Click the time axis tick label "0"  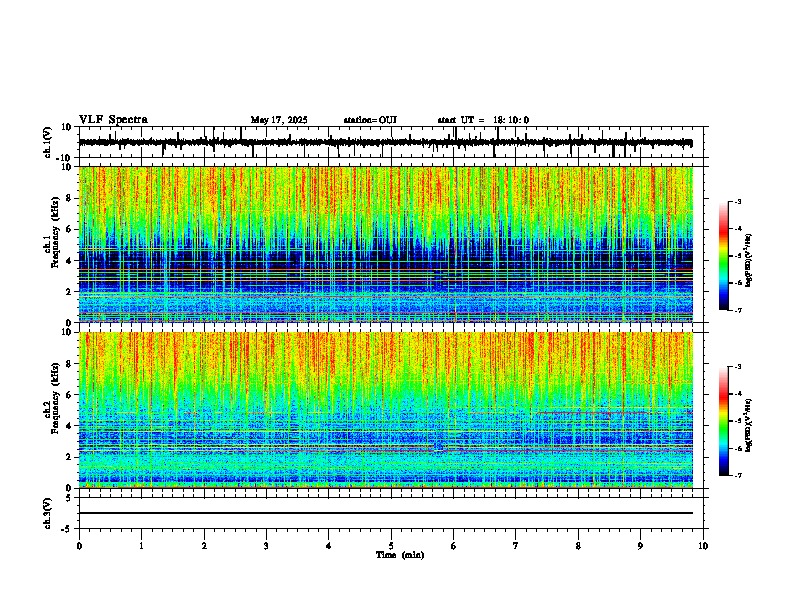79,546
